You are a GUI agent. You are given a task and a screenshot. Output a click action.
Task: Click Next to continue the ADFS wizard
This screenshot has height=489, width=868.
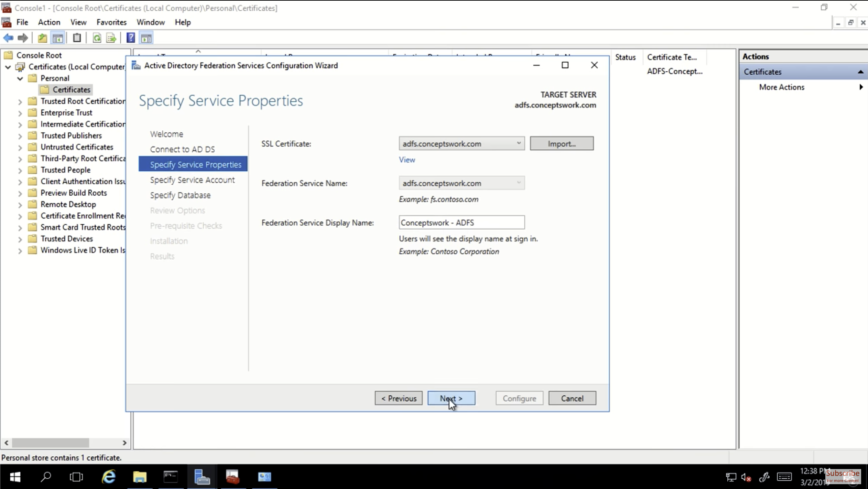pyautogui.click(x=451, y=398)
